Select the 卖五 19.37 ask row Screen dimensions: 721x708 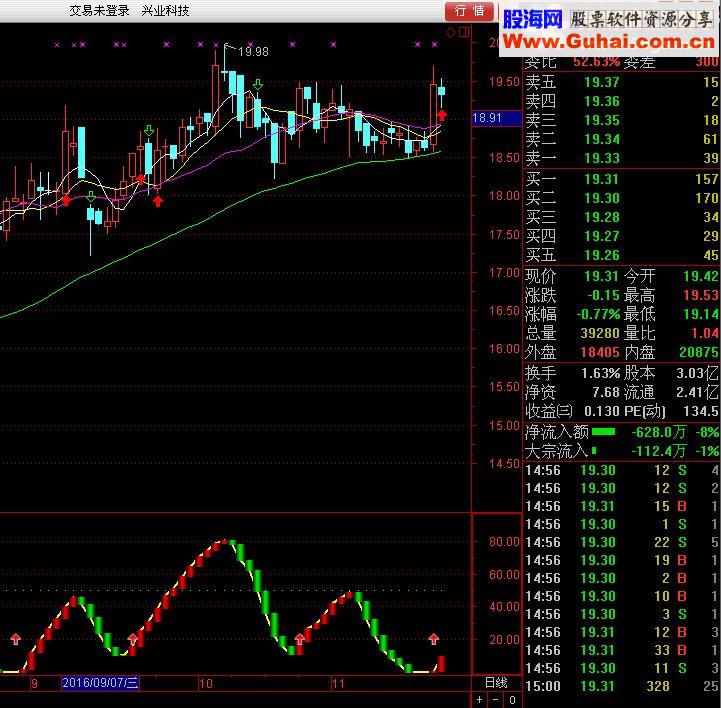[x=622, y=82]
